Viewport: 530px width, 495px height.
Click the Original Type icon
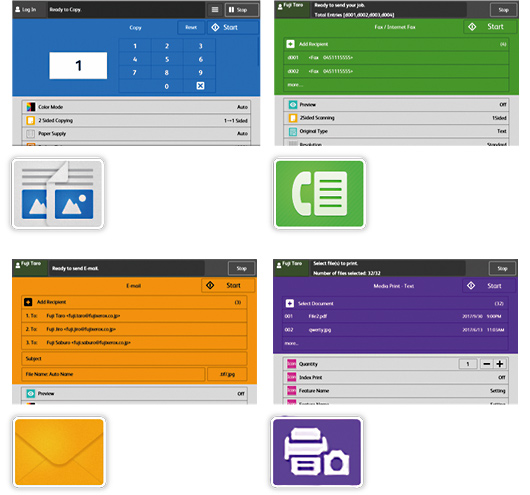[293, 131]
